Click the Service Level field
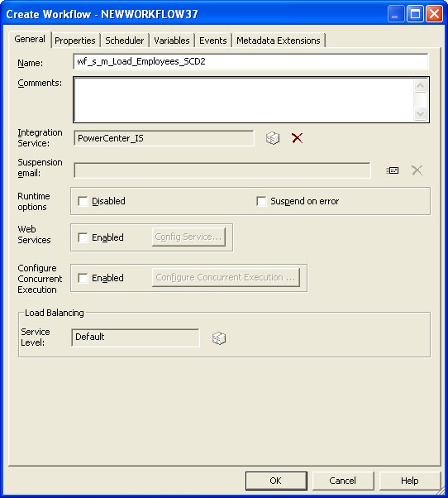Viewport: 448px width, 498px height. (136, 338)
